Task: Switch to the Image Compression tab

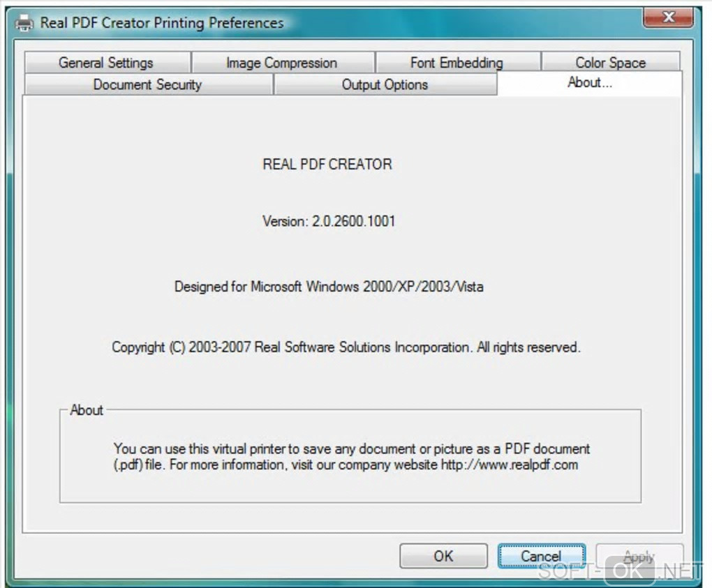Action: pos(283,62)
